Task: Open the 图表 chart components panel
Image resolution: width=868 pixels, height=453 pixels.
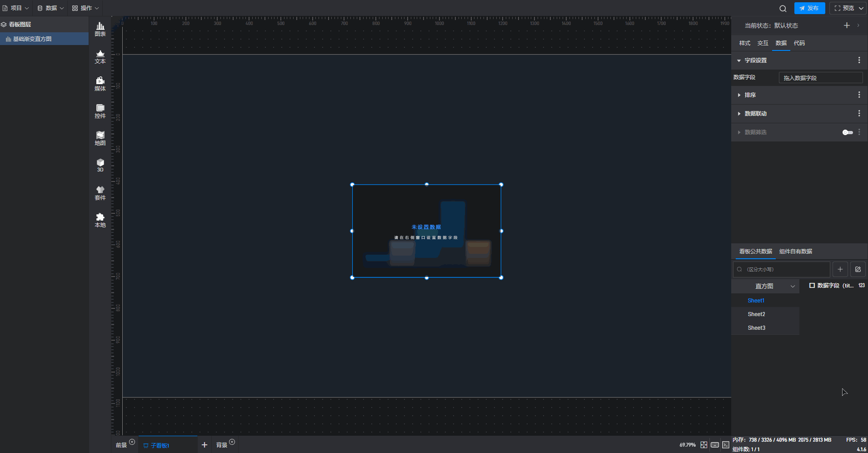Action: (x=100, y=29)
